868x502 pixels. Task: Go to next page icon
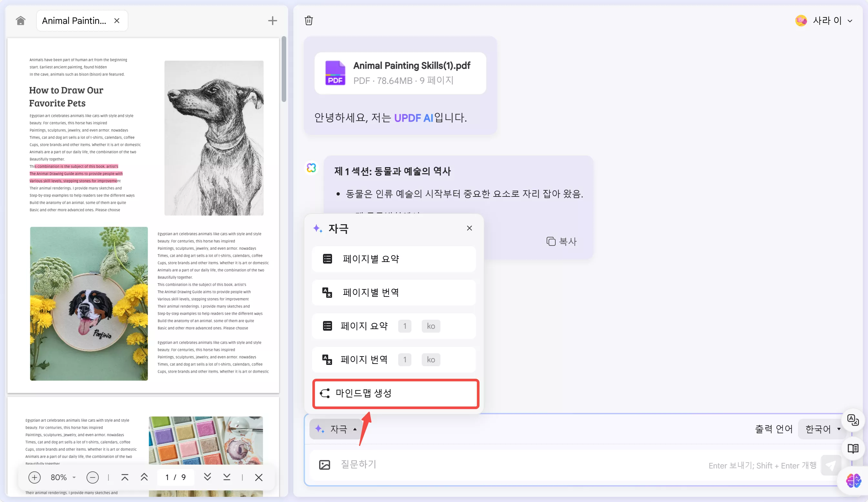point(207,477)
